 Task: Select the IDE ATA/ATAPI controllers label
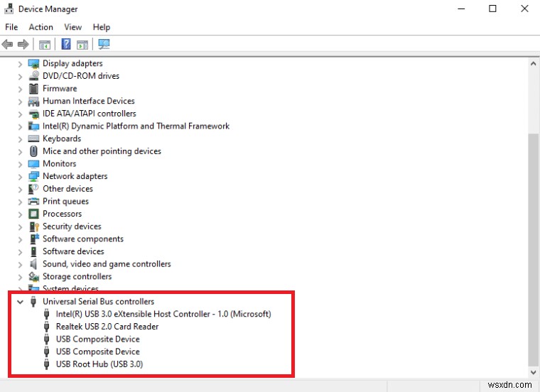coord(90,114)
